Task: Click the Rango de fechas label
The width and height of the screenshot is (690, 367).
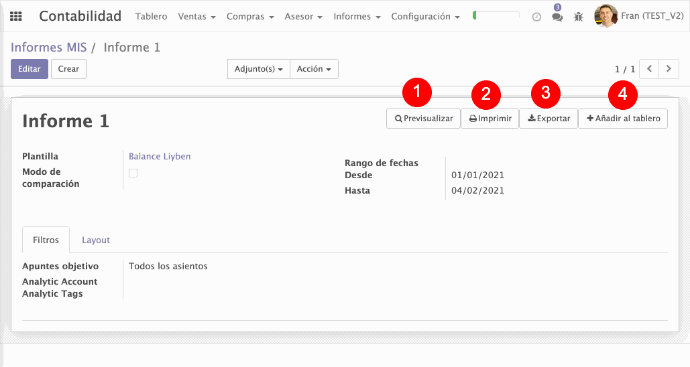Action: pos(382,163)
